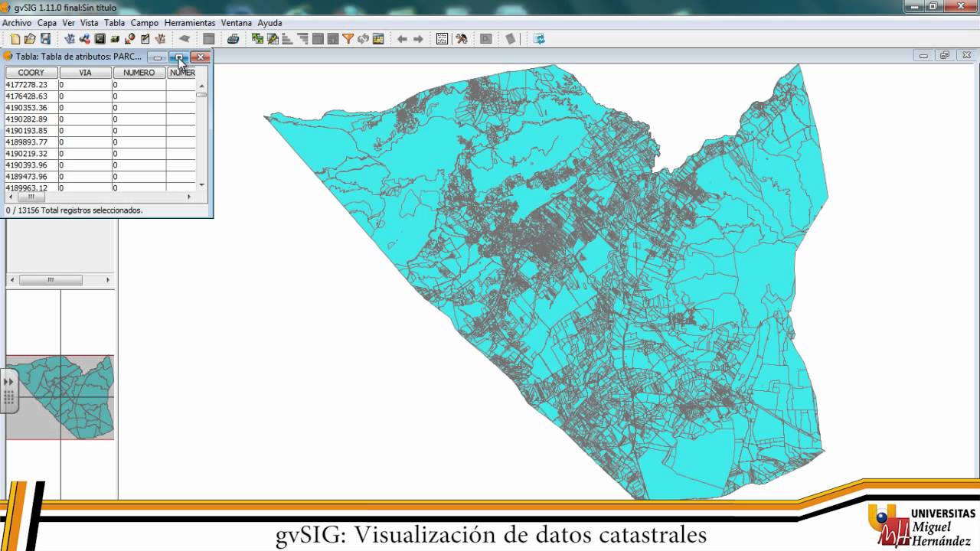Maximize the attribute table window
The image size is (980, 551).
tap(179, 57)
